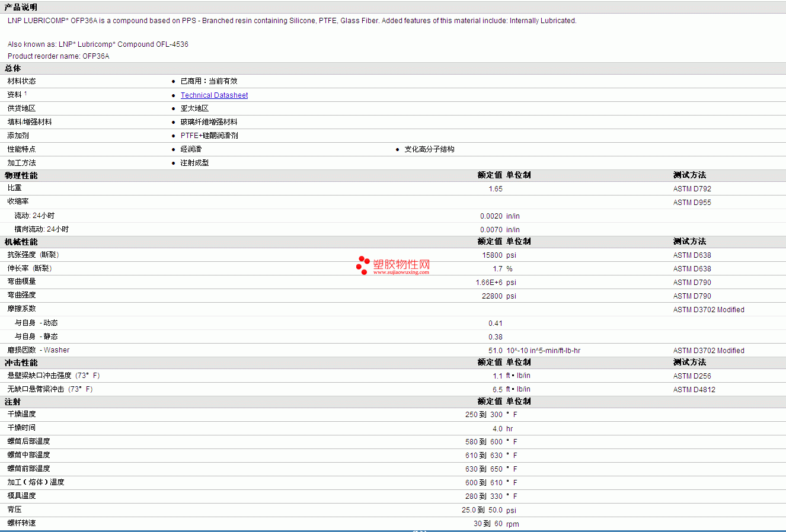This screenshot has height=532, width=786.
Task: Select the 材料状态 row label
Action: coord(21,81)
